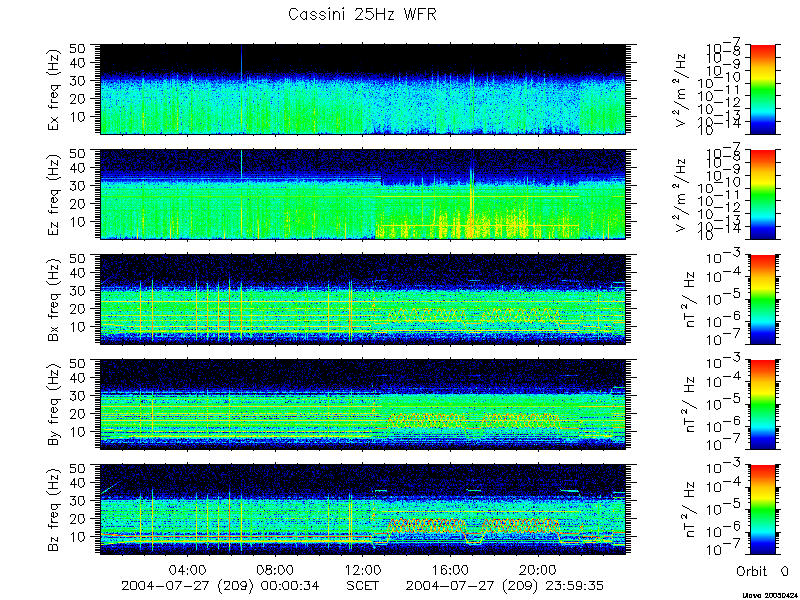Click the "20:00" time axis label
The image size is (800, 600).
point(539,569)
